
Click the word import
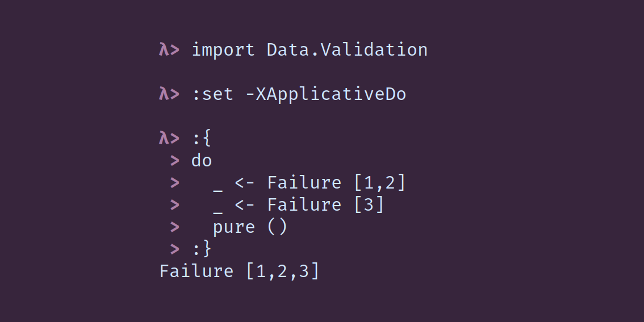coord(223,50)
